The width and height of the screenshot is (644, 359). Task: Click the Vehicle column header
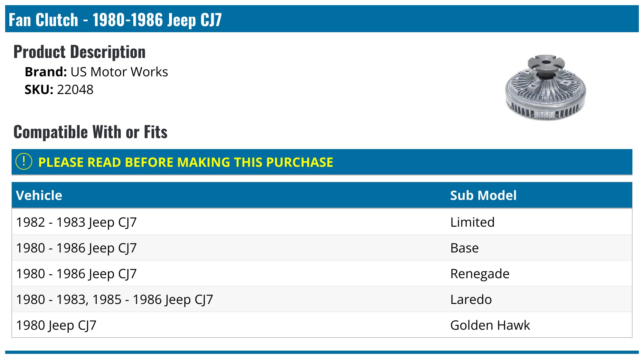[x=39, y=195]
